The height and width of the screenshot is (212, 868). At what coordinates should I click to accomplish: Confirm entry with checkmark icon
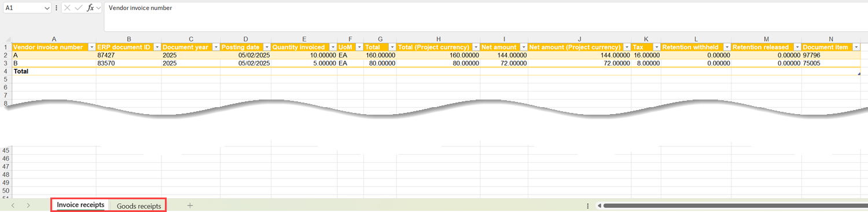point(79,8)
